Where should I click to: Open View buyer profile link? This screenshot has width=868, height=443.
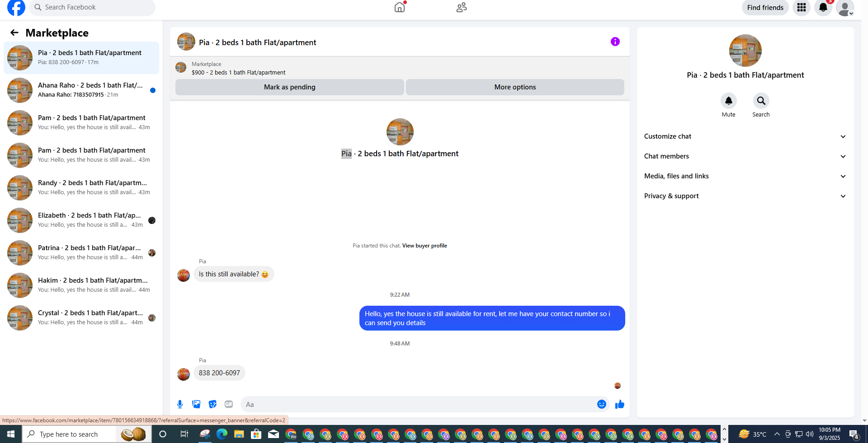425,246
